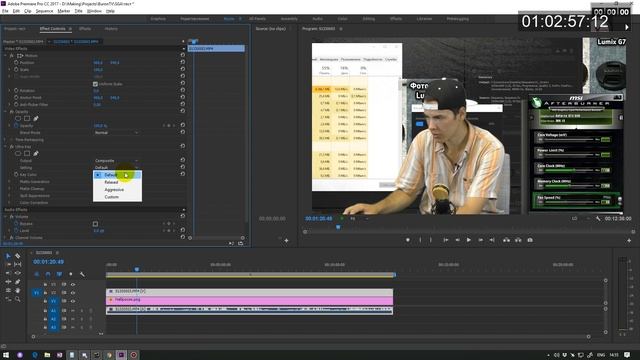Toggle the Opacity stopwatch
Screen dimensions: 640x360
(16, 126)
